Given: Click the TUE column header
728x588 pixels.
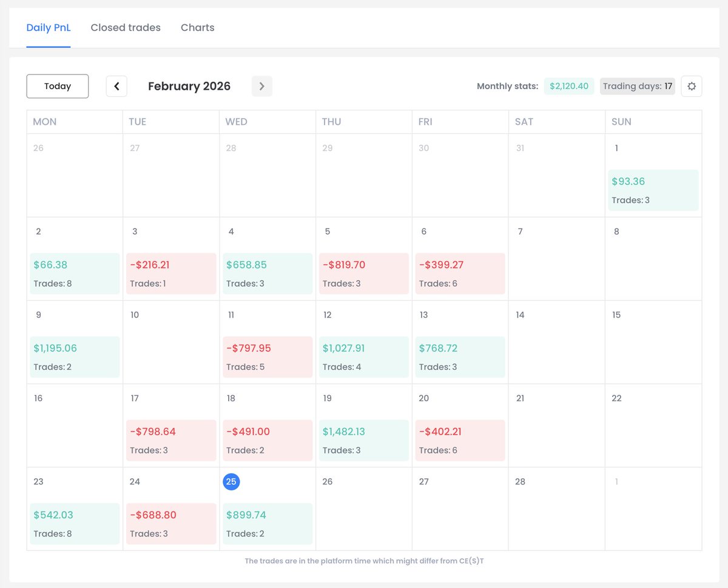Looking at the screenshot, I should (171, 122).
